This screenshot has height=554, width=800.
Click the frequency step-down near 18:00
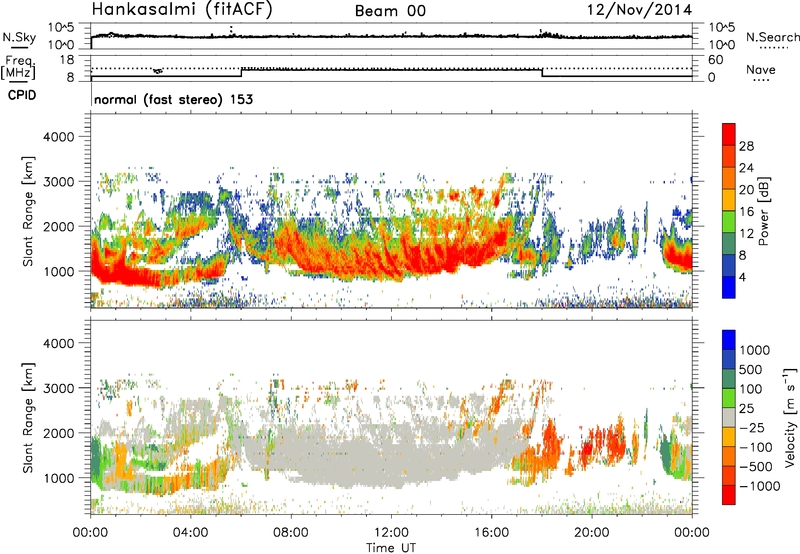coord(542,72)
